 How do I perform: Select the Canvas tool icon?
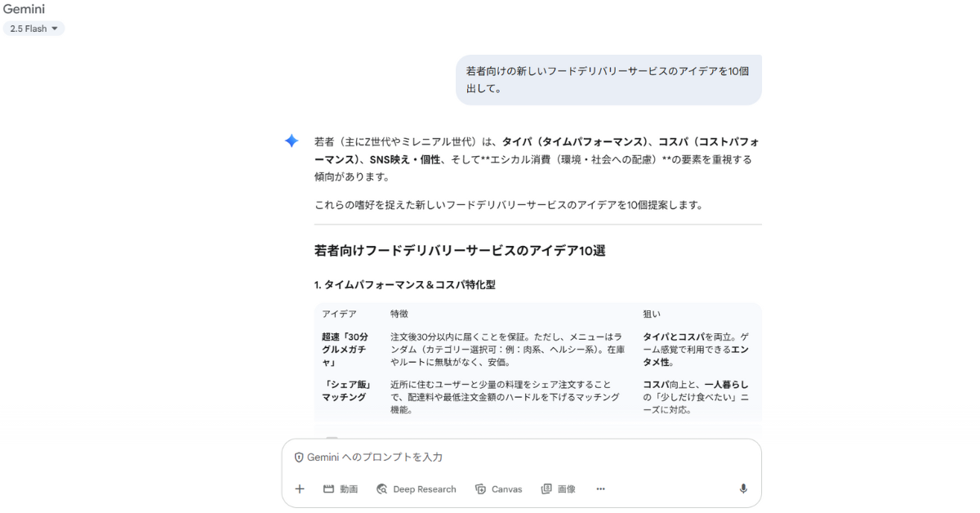click(479, 488)
